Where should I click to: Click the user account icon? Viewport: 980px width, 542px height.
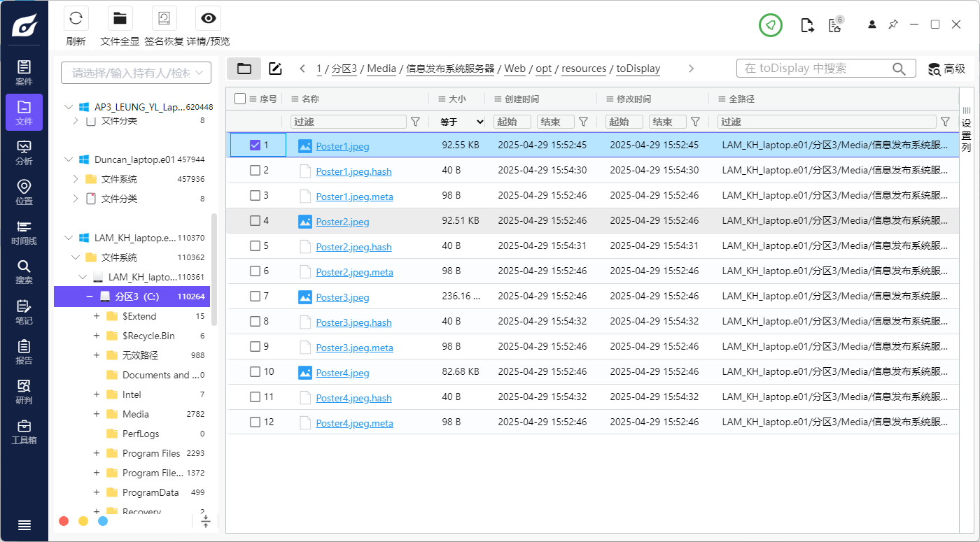pos(872,24)
